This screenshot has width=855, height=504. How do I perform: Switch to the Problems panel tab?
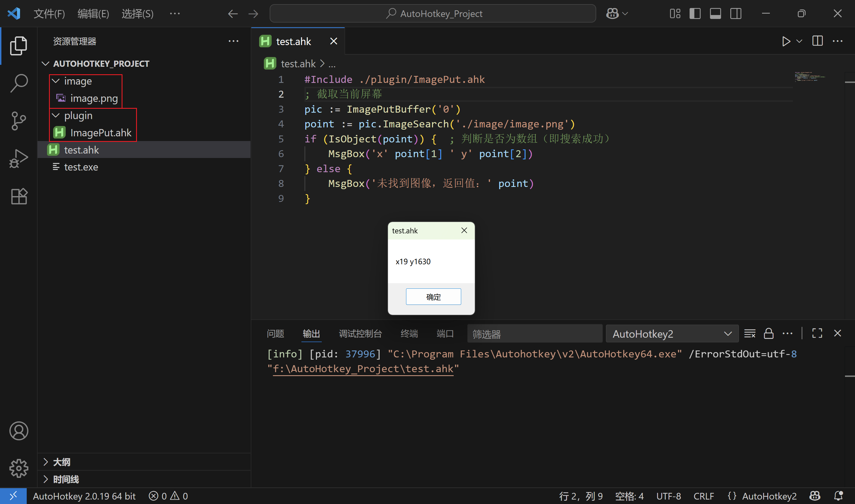(275, 334)
